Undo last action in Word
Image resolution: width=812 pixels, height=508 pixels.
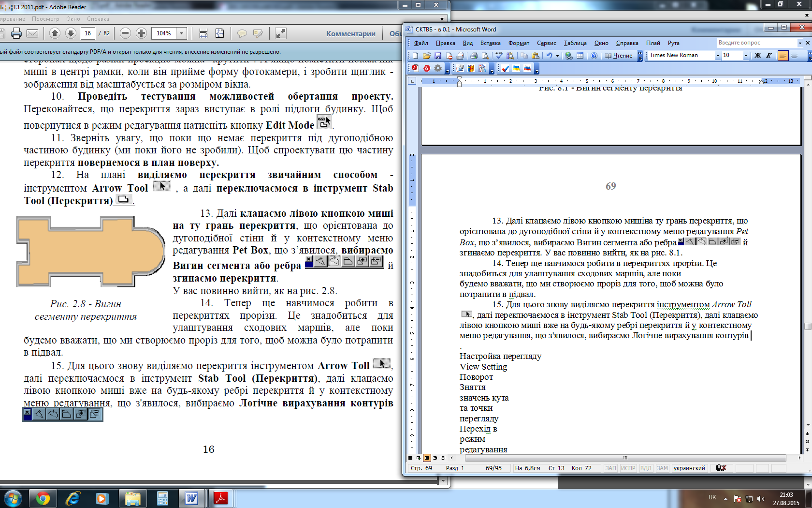[x=550, y=56]
